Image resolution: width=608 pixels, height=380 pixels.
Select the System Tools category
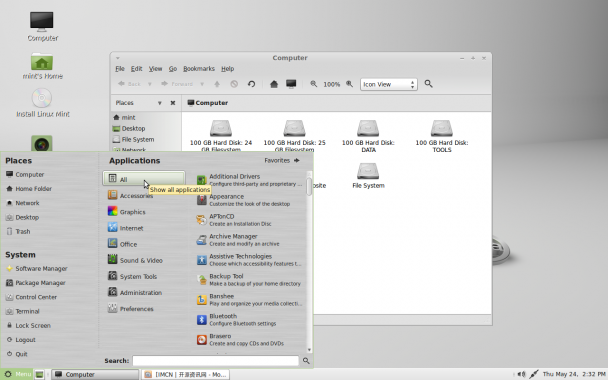[143, 276]
